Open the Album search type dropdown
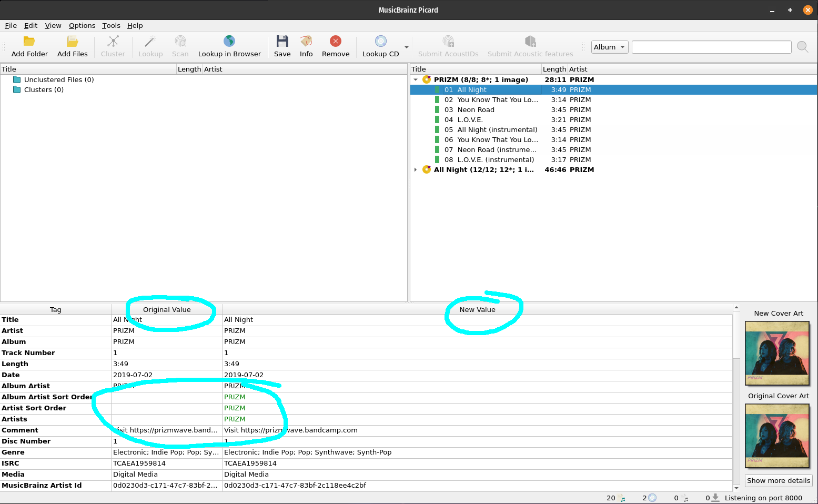 (x=609, y=47)
